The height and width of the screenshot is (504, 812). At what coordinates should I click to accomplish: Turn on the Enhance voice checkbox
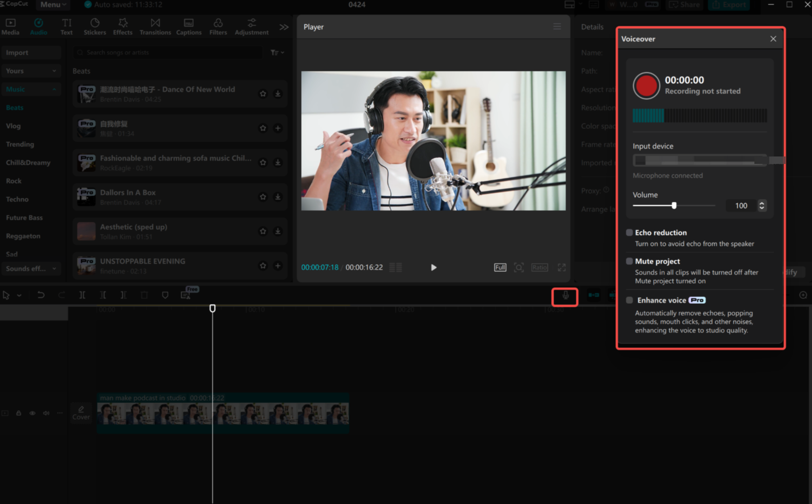[629, 300]
